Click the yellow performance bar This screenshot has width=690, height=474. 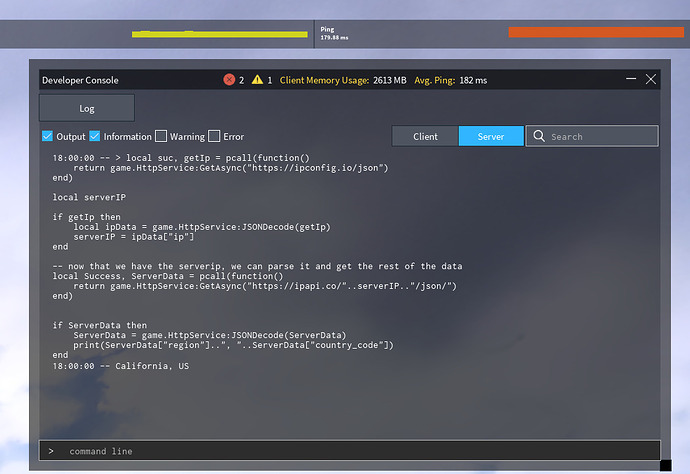pyautogui.click(x=220, y=34)
